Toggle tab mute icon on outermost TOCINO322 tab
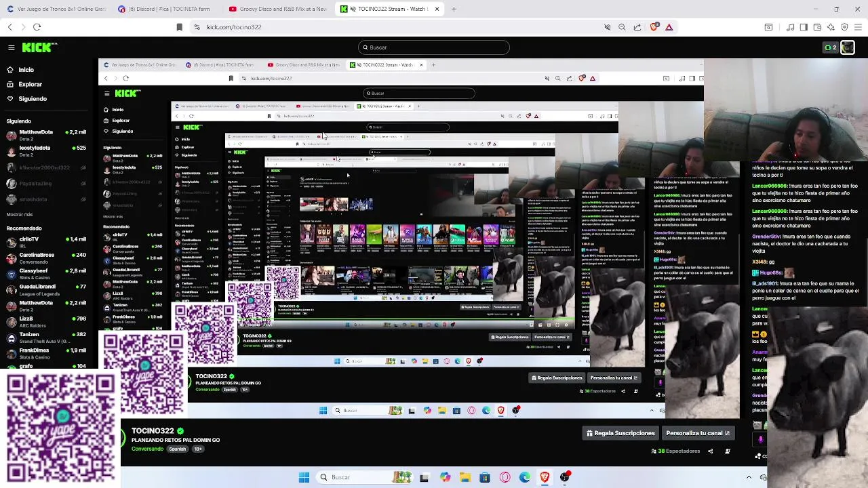Viewport: 868px width, 488px height. (x=353, y=9)
